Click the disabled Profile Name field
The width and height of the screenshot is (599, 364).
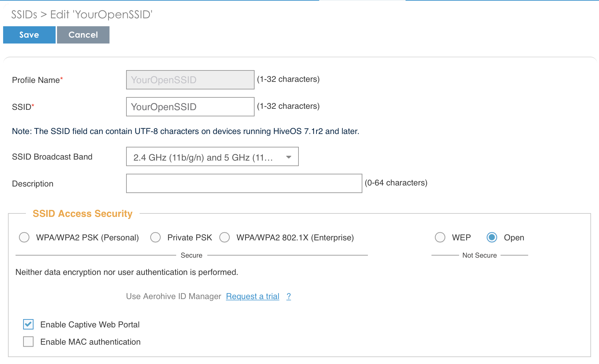click(x=190, y=80)
